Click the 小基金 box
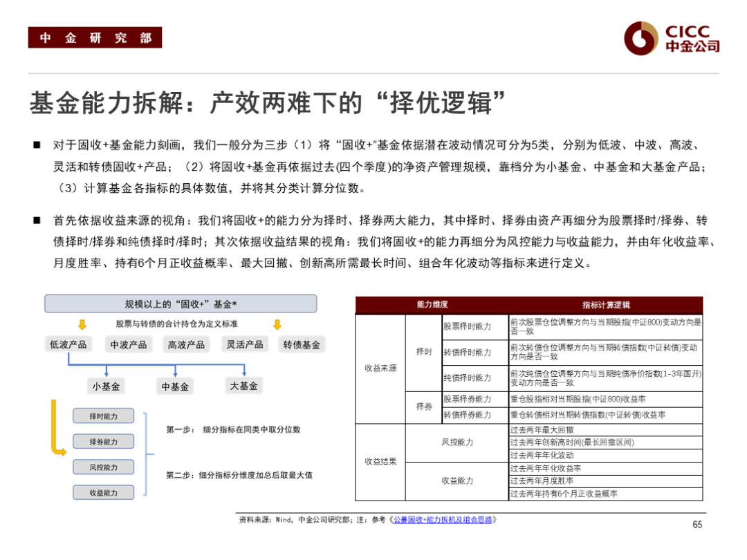The height and width of the screenshot is (560, 747). coord(106,386)
